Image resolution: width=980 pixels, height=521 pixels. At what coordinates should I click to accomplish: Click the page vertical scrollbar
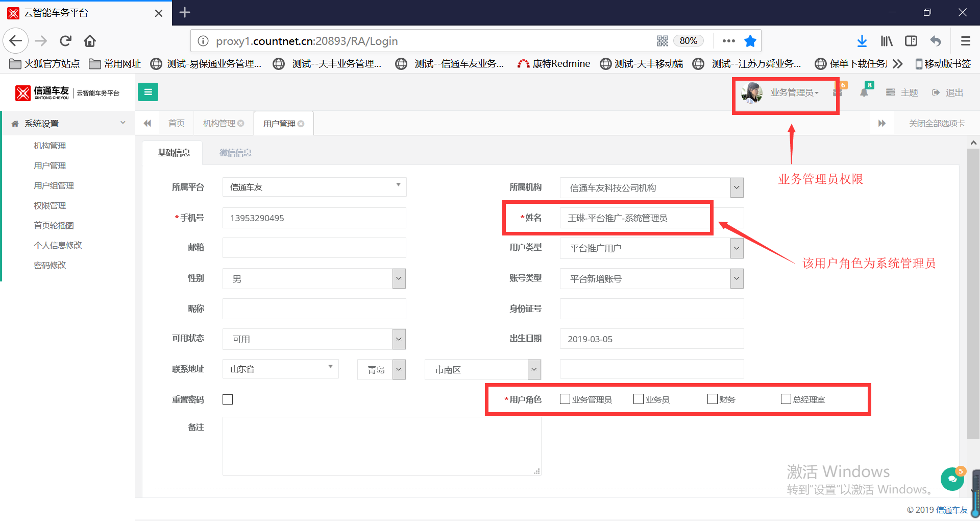pyautogui.click(x=973, y=293)
